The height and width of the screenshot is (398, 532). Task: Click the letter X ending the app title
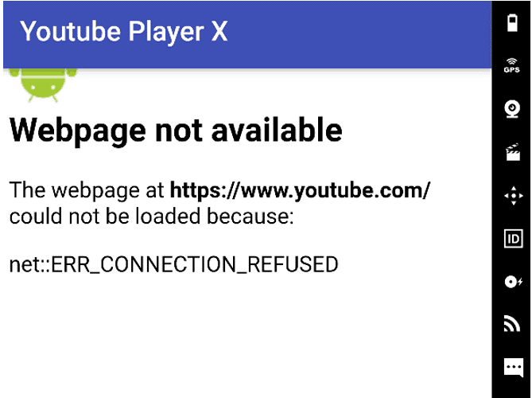click(x=219, y=31)
